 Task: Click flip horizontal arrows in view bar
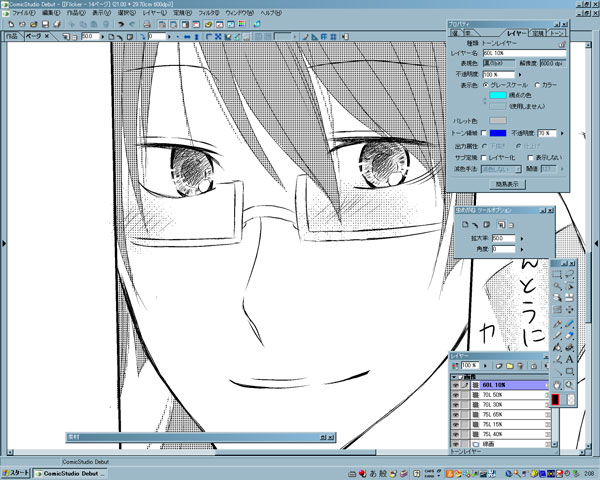click(x=187, y=37)
